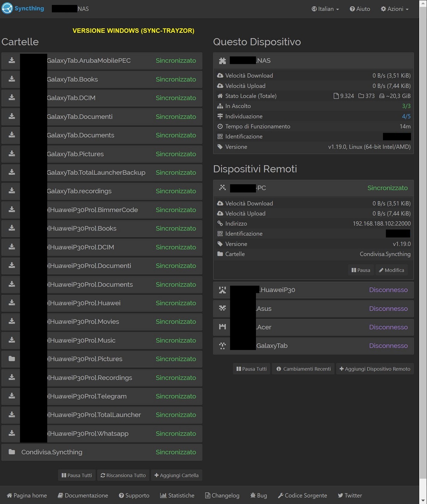Click the Syncthing logo in the navbar
Screen dimensions: 427x504
click(23, 8)
